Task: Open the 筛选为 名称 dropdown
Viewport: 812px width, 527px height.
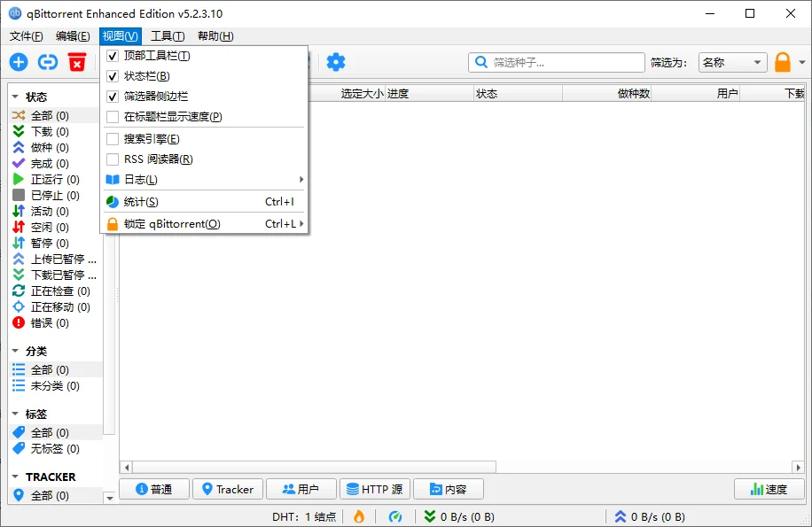Action: (732, 63)
